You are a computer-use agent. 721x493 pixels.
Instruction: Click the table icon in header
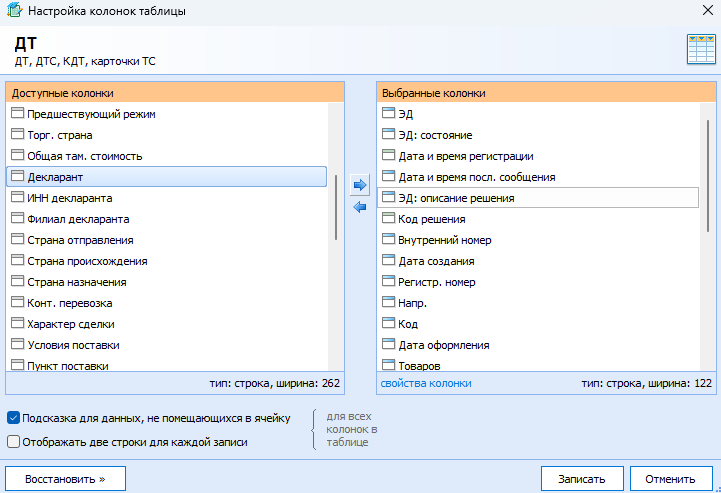pyautogui.click(x=701, y=49)
